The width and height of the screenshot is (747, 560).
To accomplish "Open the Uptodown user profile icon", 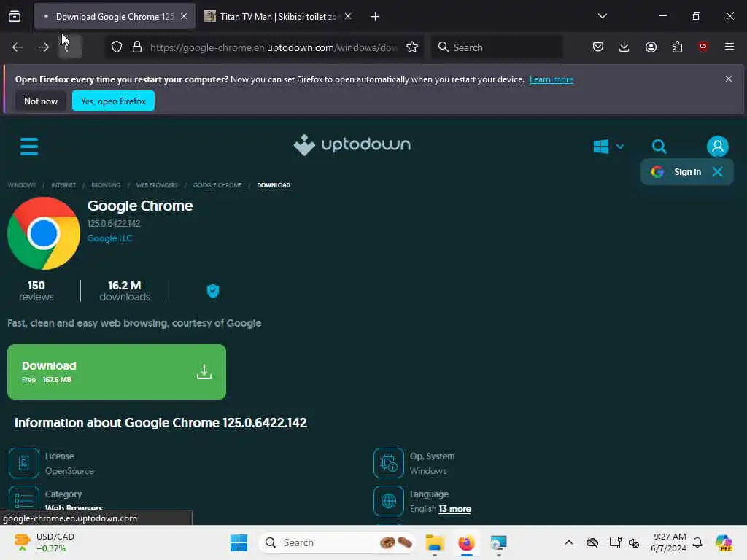I will coord(718,146).
